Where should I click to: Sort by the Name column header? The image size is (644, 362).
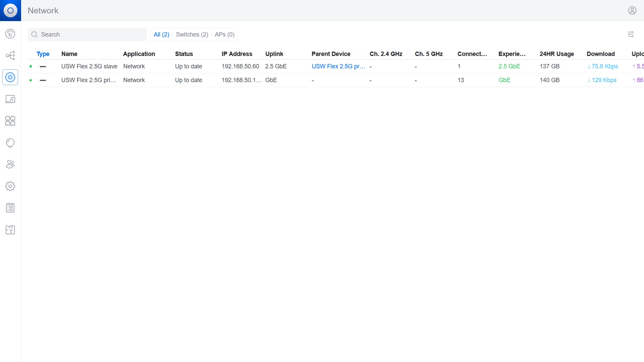click(69, 54)
